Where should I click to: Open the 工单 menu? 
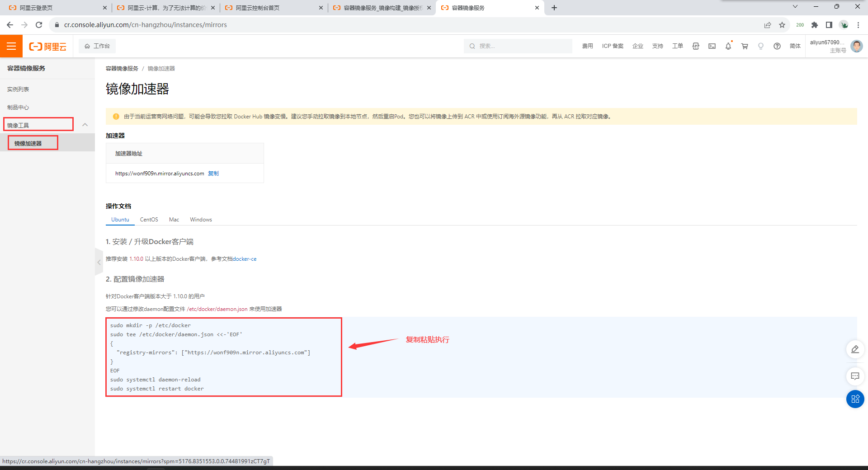point(678,46)
